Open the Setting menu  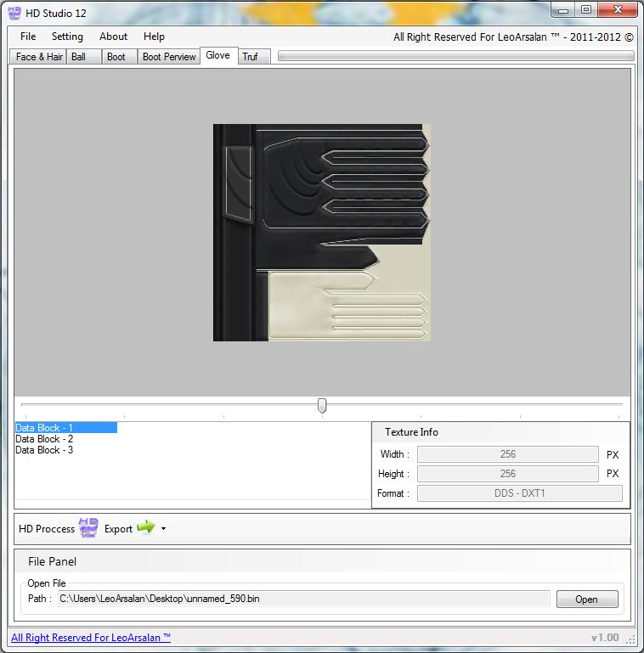point(67,37)
